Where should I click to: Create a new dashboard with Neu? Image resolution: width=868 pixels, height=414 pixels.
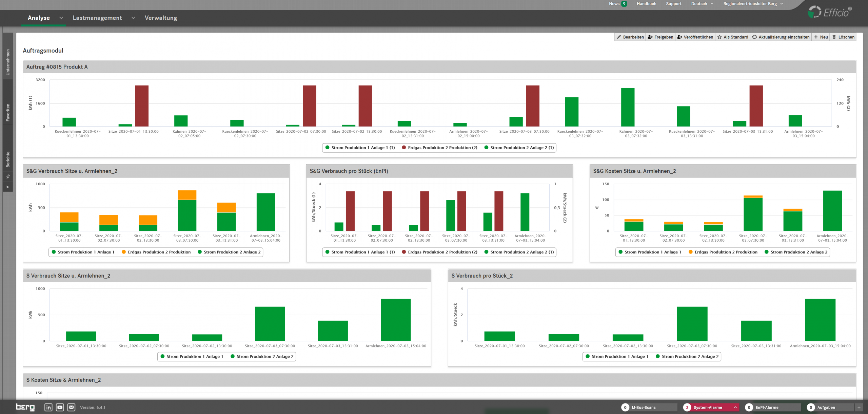821,37
